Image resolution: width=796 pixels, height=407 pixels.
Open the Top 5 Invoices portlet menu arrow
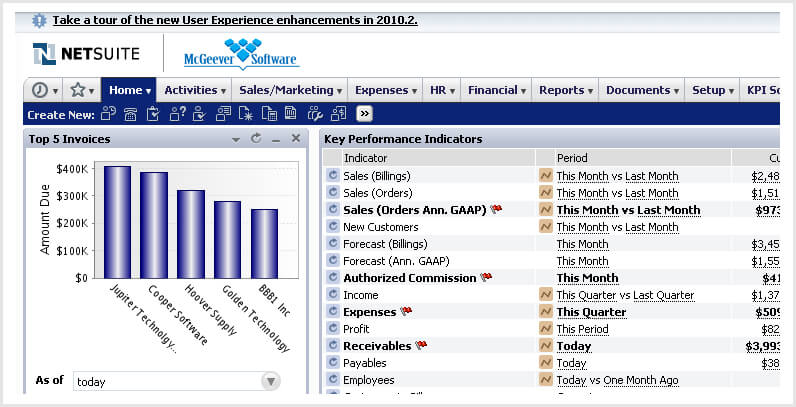pos(236,139)
